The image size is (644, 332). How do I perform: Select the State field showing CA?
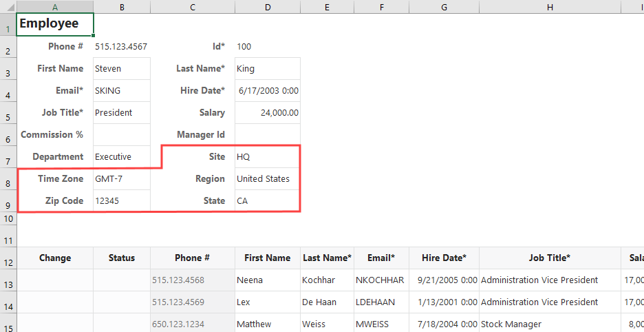[x=267, y=201]
